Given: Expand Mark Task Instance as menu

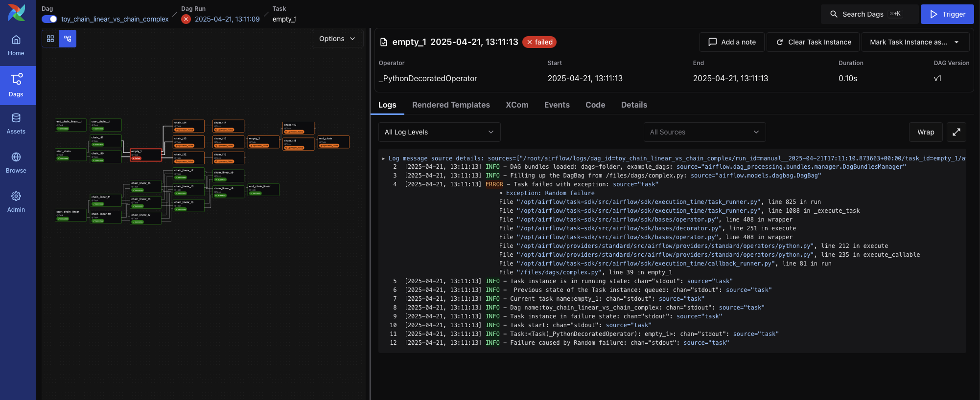Looking at the screenshot, I should coord(914,42).
